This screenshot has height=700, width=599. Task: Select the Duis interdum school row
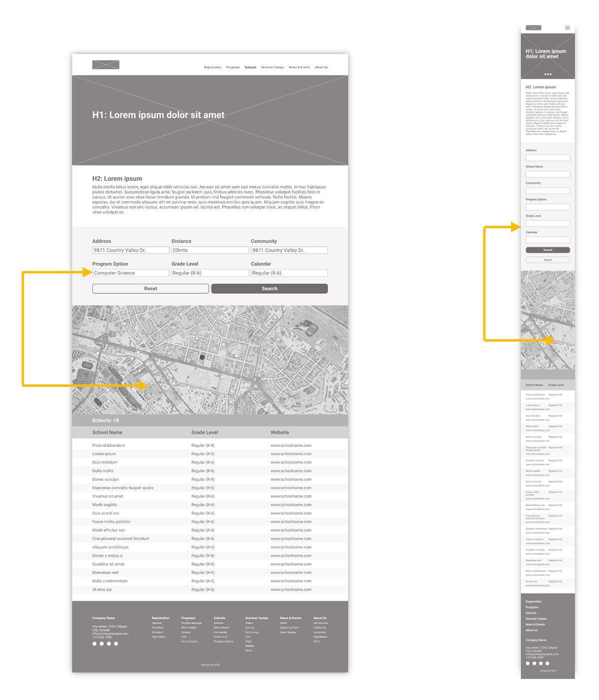coord(210,463)
